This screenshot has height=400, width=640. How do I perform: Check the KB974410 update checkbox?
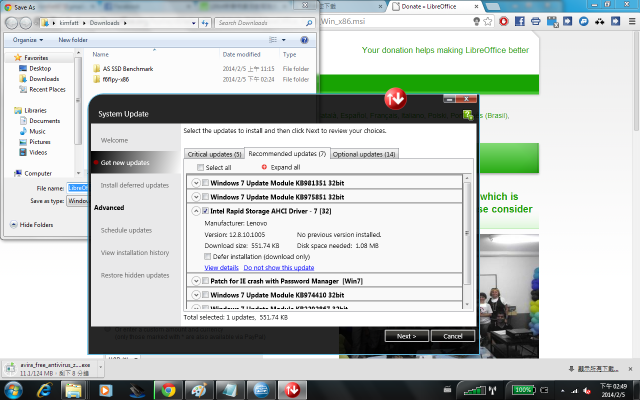[205, 295]
